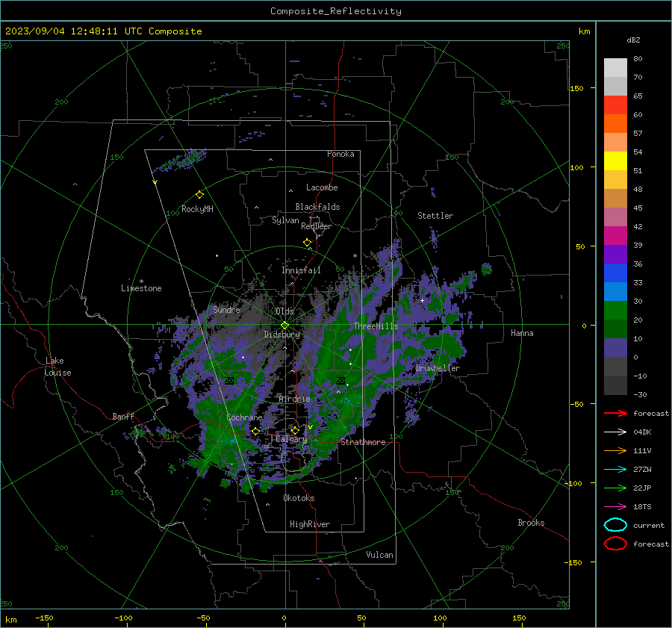The height and width of the screenshot is (628, 672).
Task: Select the Banff label
Action: coord(123,416)
